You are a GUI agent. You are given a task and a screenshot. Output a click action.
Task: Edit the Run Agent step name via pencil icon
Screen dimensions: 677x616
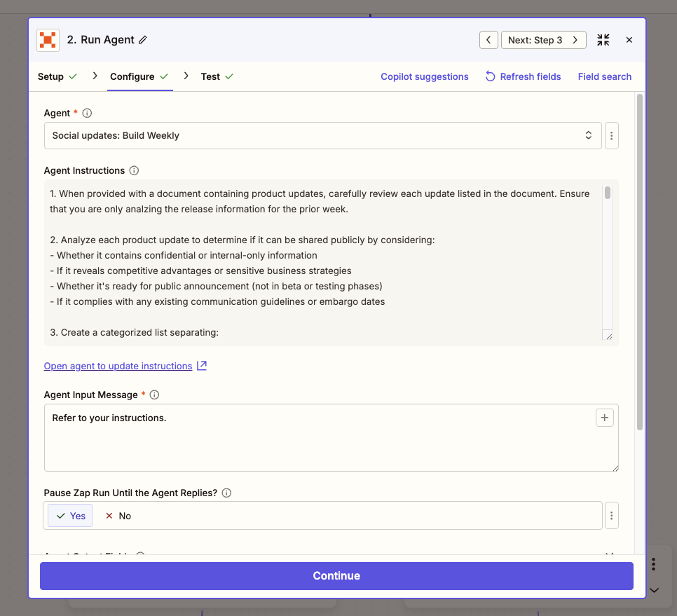[x=141, y=40]
